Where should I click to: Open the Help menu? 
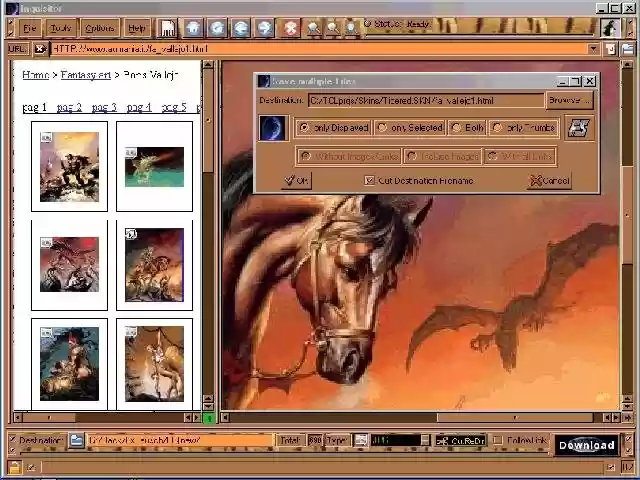137,28
